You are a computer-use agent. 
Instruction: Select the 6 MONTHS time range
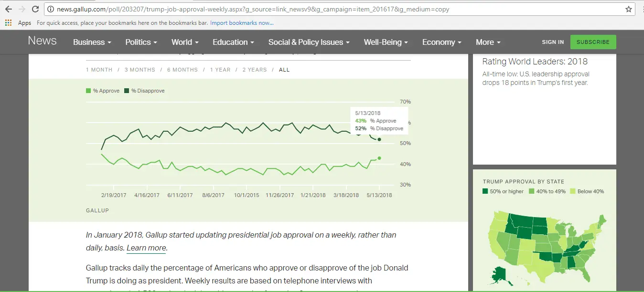coord(182,70)
